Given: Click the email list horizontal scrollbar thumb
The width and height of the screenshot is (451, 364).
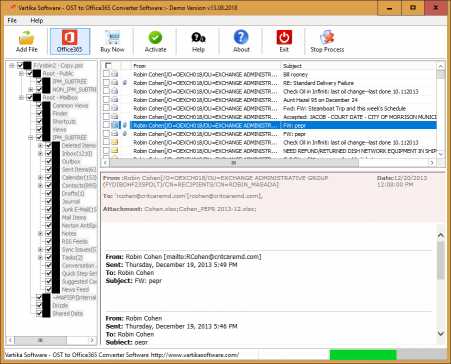Looking at the screenshot, I should pos(234,163).
